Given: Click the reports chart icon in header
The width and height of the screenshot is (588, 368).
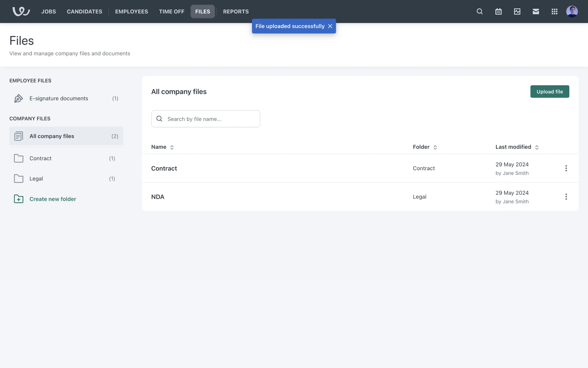Looking at the screenshot, I should (517, 11).
